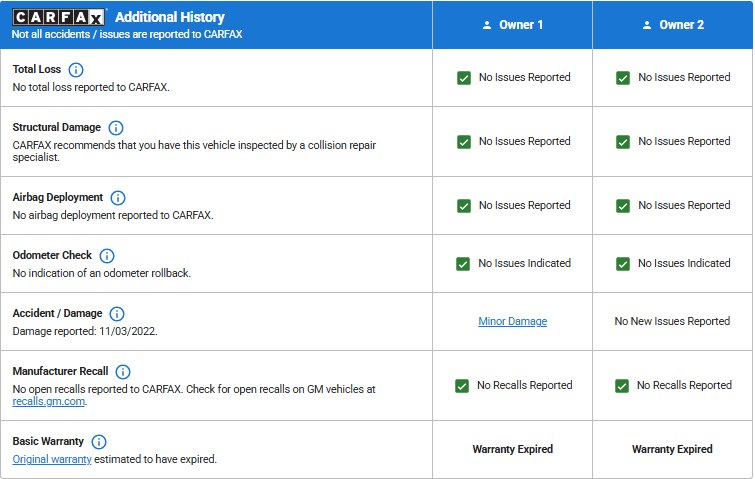Viewport: 755px width, 479px height.
Task: Click the Basic Warranty info icon
Action: coord(99,442)
